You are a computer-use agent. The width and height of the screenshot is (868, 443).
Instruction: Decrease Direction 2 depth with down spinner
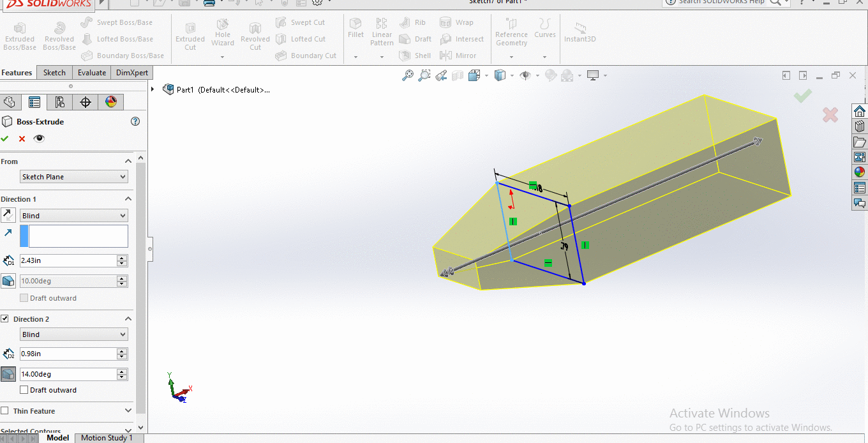click(x=123, y=357)
